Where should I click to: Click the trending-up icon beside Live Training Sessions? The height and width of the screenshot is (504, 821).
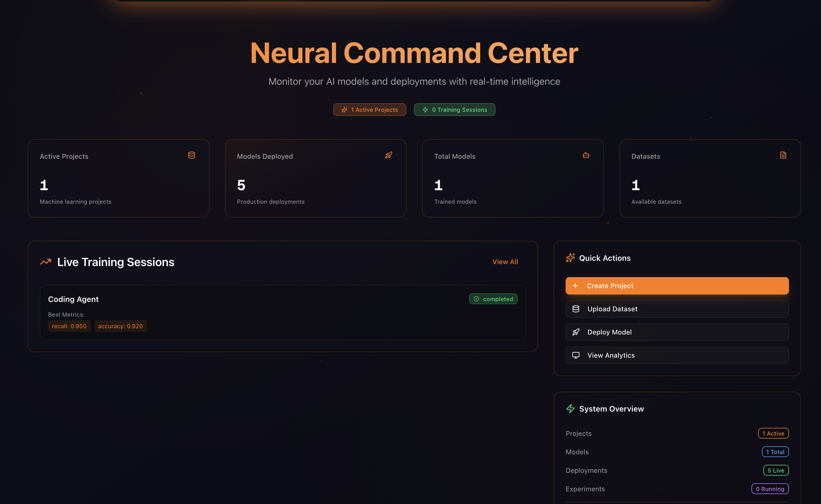click(x=46, y=262)
